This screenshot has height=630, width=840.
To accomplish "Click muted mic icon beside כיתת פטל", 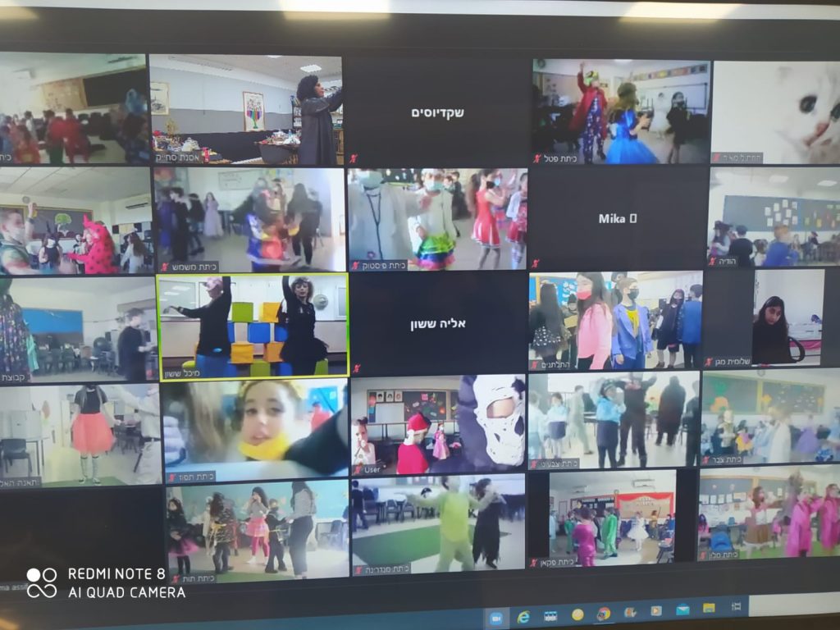I will pos(537,158).
